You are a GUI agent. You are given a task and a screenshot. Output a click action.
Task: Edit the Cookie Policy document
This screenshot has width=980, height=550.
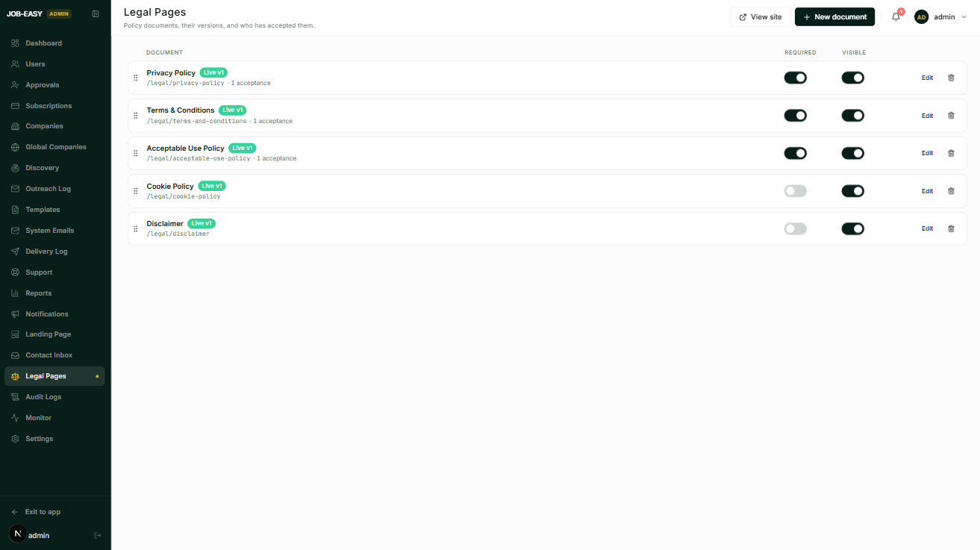point(927,191)
